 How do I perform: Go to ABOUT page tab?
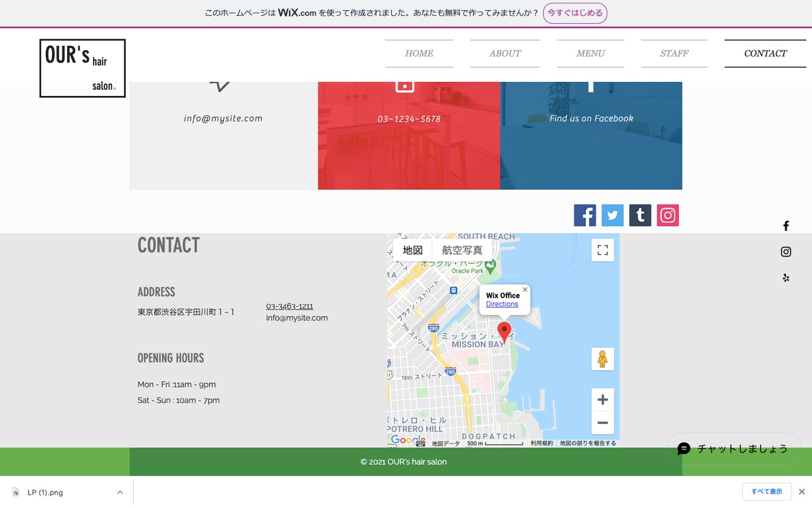(505, 53)
